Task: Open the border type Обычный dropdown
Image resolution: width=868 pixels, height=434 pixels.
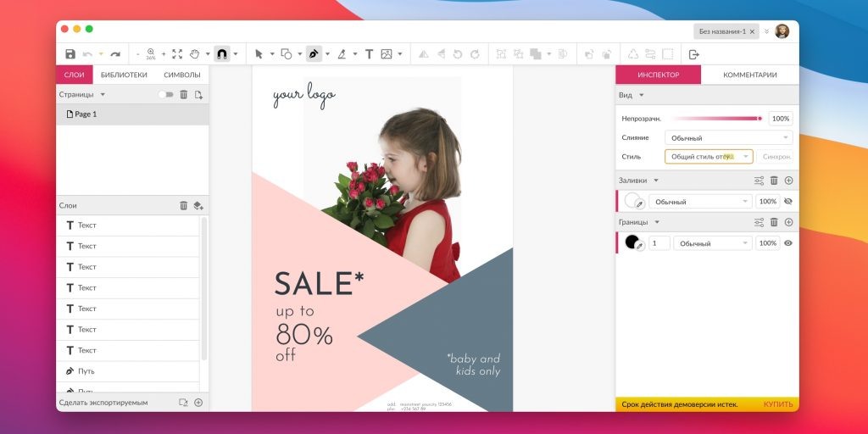Action: pos(713,243)
